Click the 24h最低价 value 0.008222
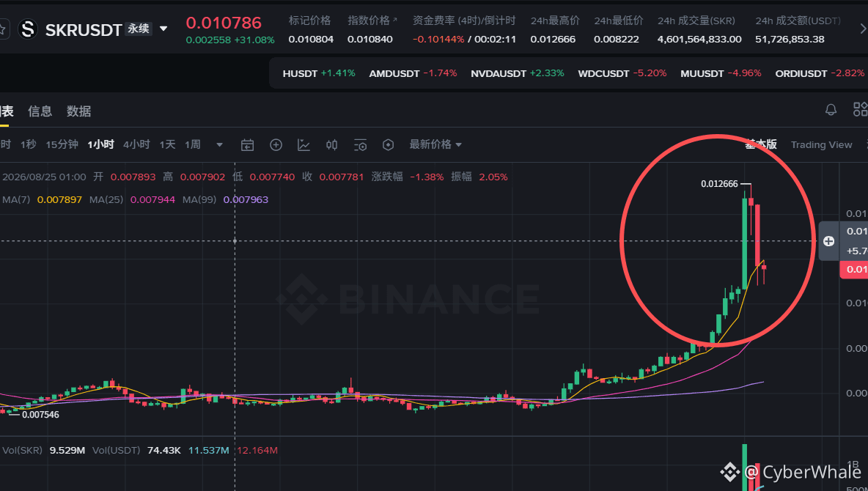This screenshot has width=868, height=491. pos(616,40)
